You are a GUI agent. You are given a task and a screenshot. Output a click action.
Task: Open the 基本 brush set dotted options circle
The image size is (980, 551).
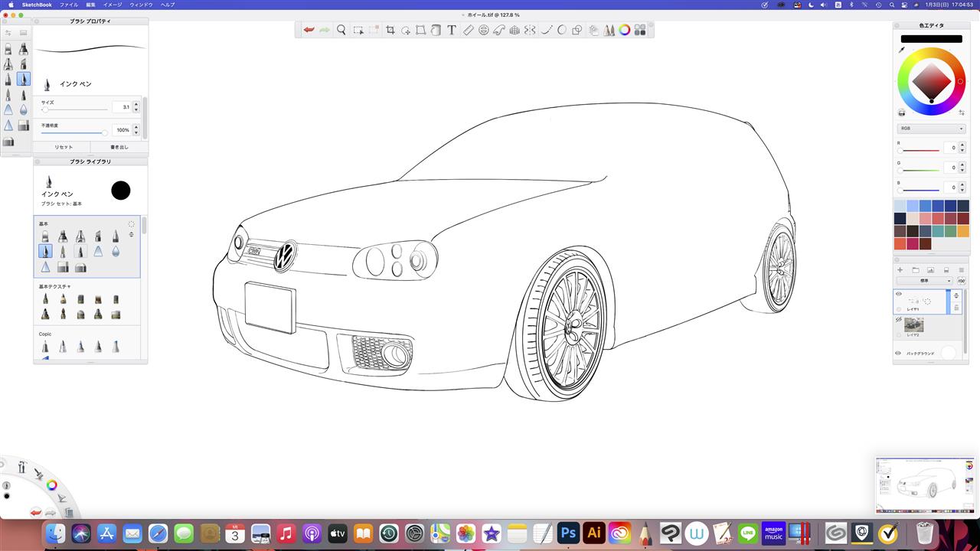(131, 224)
